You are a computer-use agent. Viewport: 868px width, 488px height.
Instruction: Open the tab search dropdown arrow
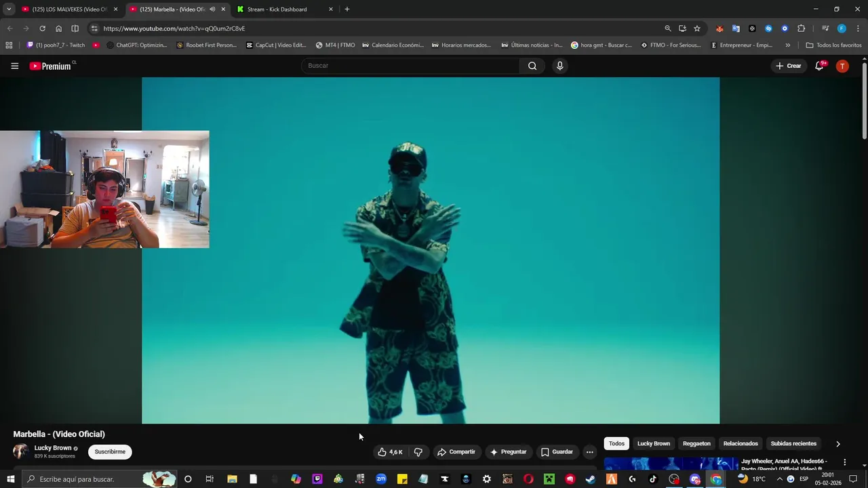pos(9,9)
